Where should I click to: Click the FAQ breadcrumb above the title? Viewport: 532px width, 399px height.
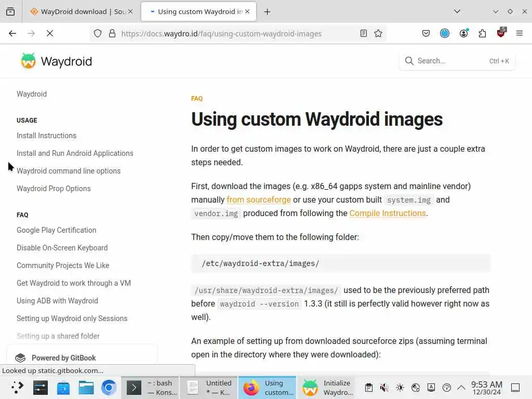click(x=197, y=98)
